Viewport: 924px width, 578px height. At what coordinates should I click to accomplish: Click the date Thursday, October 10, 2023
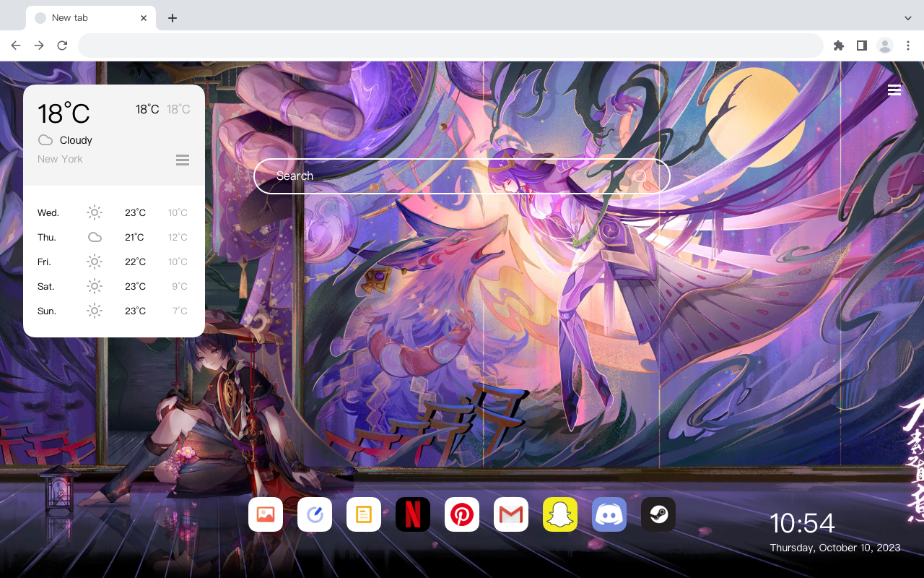click(835, 548)
